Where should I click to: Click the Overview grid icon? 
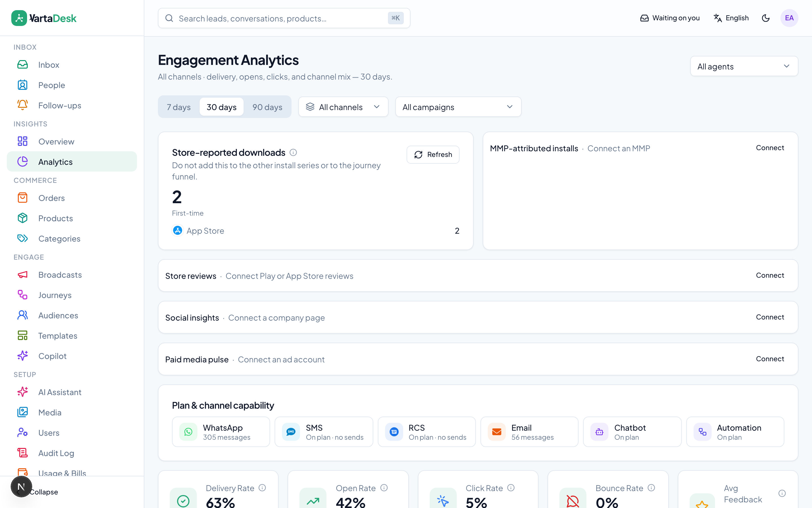23,141
